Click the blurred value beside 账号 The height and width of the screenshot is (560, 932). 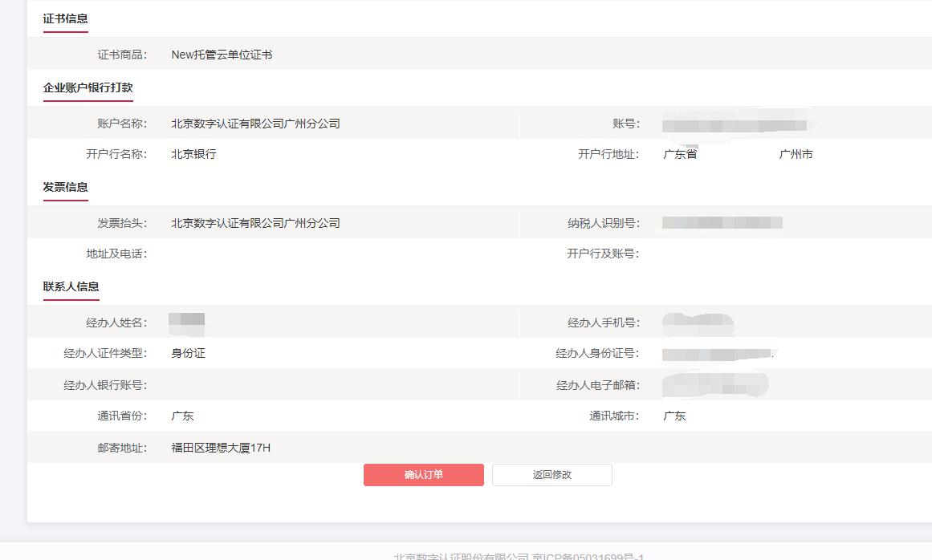click(x=734, y=125)
